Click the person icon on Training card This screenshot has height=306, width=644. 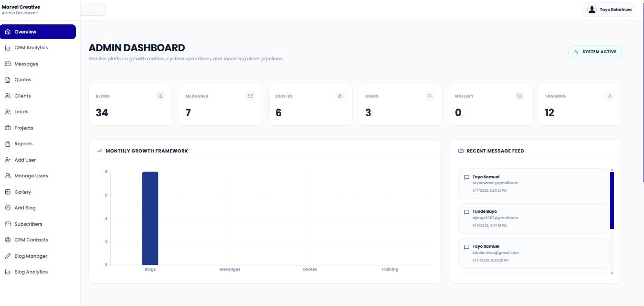610,96
